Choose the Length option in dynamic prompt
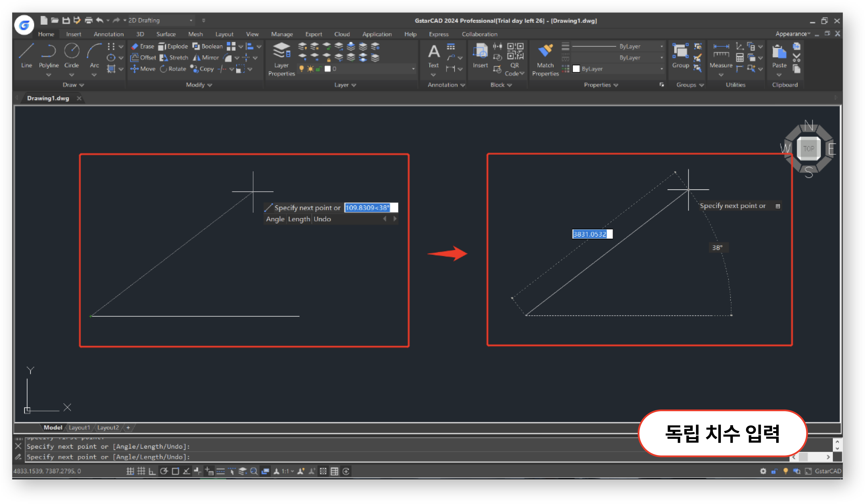The height and width of the screenshot is (504, 865). 299,219
